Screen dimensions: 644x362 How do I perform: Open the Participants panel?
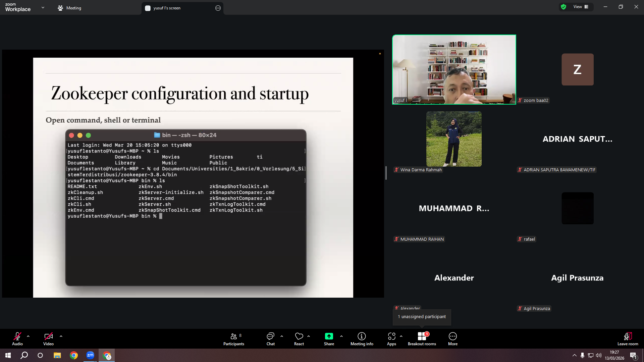pyautogui.click(x=234, y=339)
